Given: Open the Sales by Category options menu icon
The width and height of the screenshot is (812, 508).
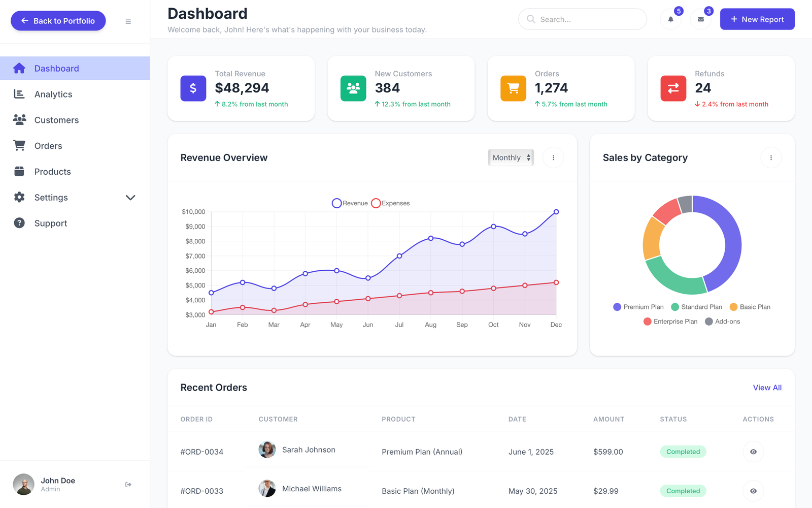Looking at the screenshot, I should pos(771,157).
